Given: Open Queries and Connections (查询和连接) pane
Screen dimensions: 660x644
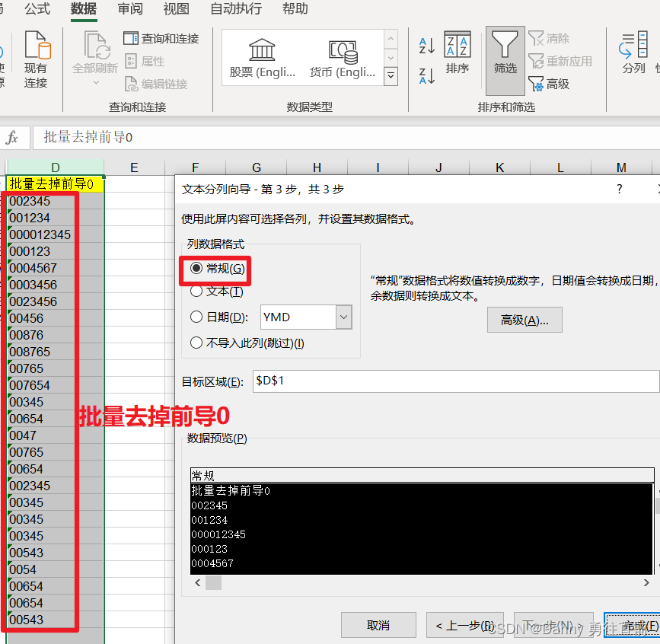Looking at the screenshot, I should click(x=161, y=39).
